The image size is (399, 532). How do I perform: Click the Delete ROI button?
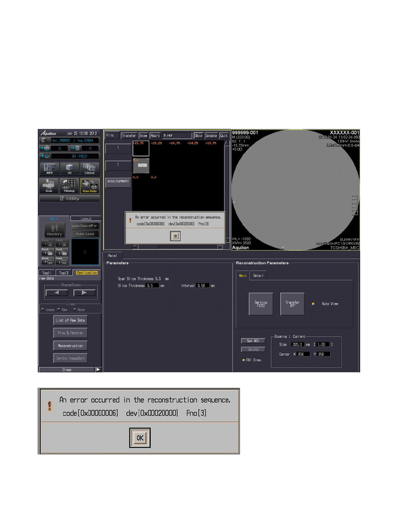click(x=253, y=350)
